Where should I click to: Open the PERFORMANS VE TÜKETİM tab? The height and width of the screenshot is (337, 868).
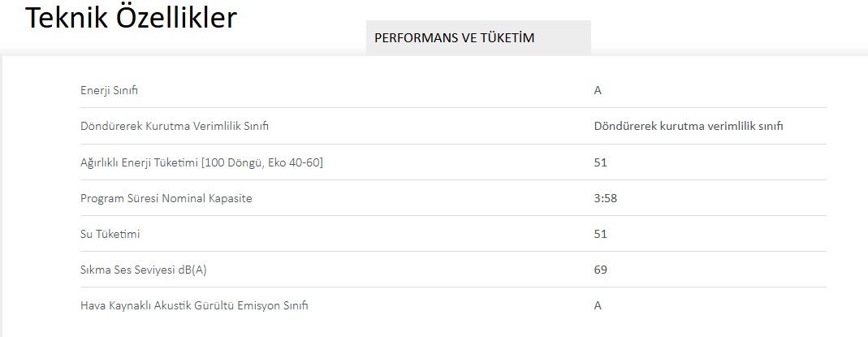[x=478, y=37]
